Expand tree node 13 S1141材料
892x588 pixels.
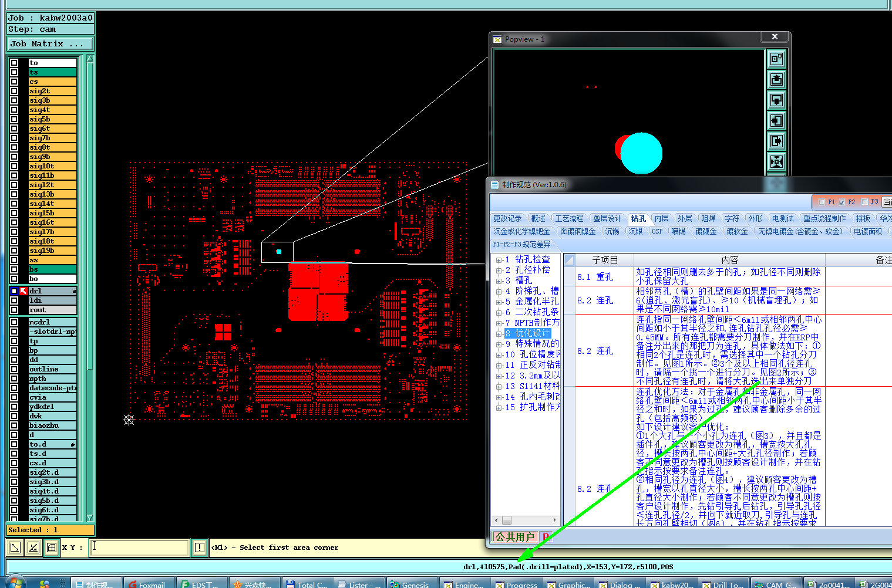(499, 386)
